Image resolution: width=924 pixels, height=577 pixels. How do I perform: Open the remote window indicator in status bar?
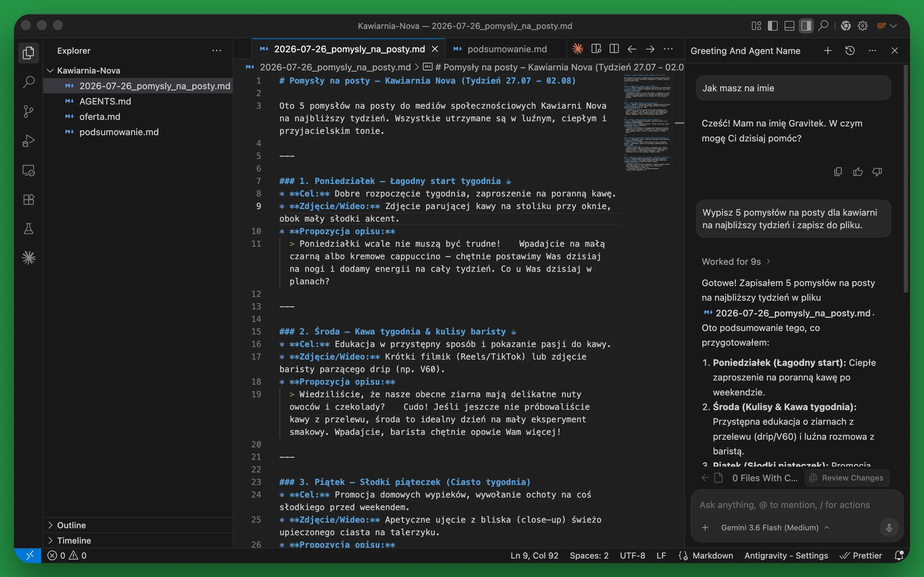29,555
